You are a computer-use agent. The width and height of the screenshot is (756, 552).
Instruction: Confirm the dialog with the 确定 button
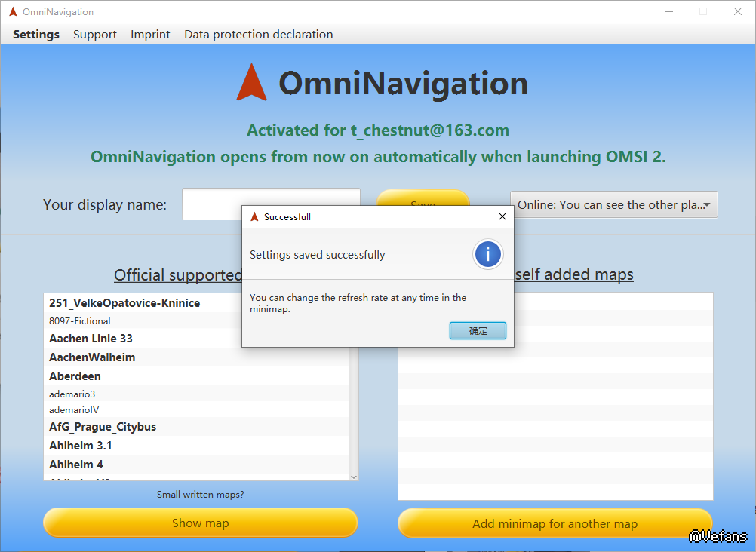478,331
